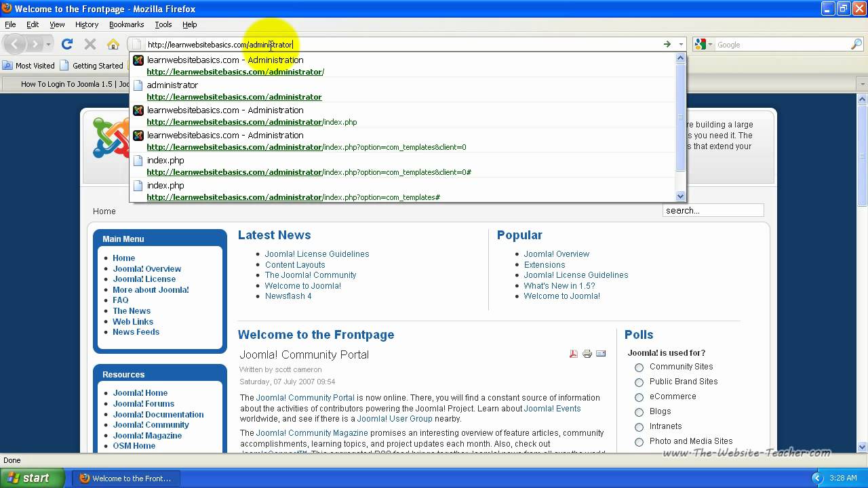The width and height of the screenshot is (868, 488).
Task: Select Blogs poll option
Action: [639, 412]
